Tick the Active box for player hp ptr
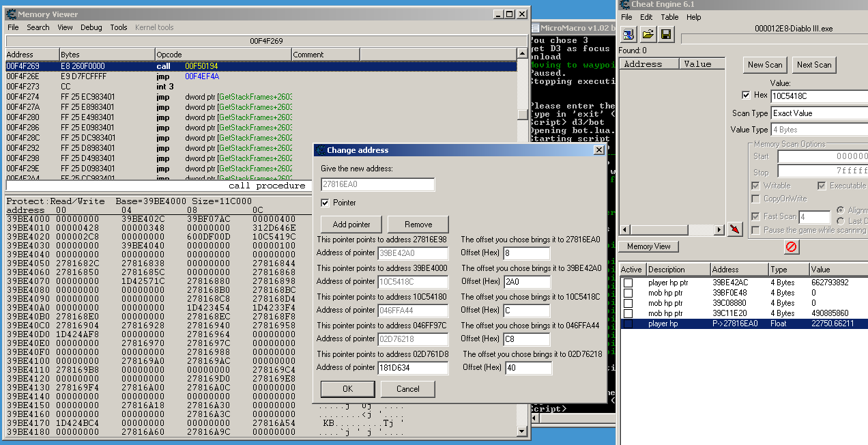868x445 pixels. tap(628, 283)
